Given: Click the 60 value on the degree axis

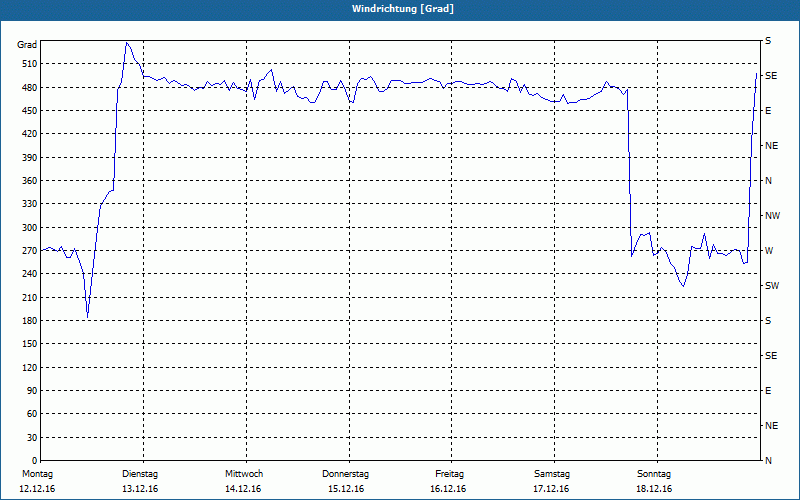Looking at the screenshot, I should coord(32,414).
